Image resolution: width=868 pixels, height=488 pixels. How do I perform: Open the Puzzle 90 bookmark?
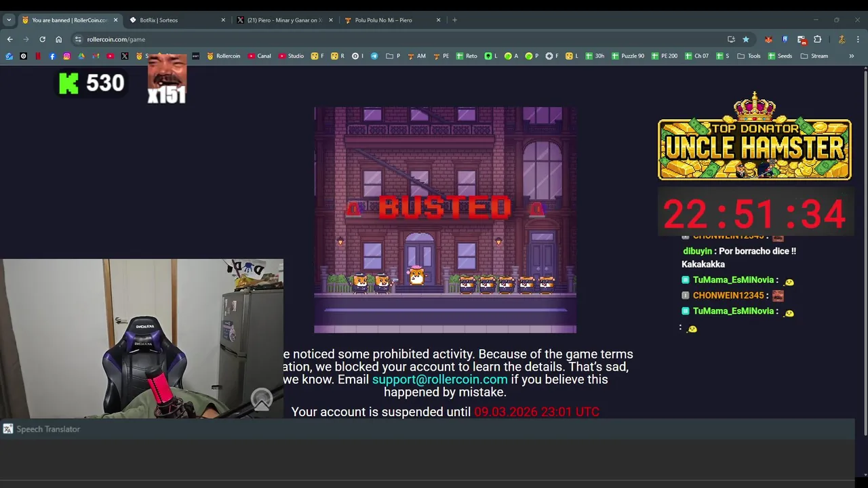pos(628,56)
